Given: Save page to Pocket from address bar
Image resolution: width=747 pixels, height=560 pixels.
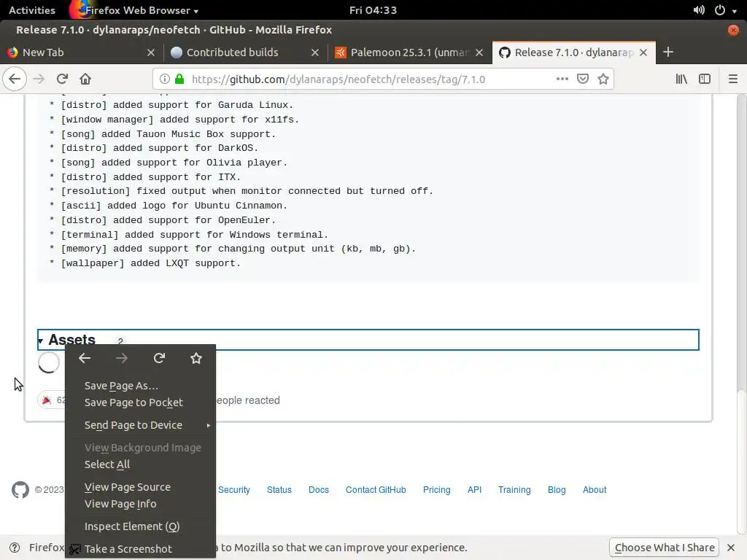Looking at the screenshot, I should (583, 79).
